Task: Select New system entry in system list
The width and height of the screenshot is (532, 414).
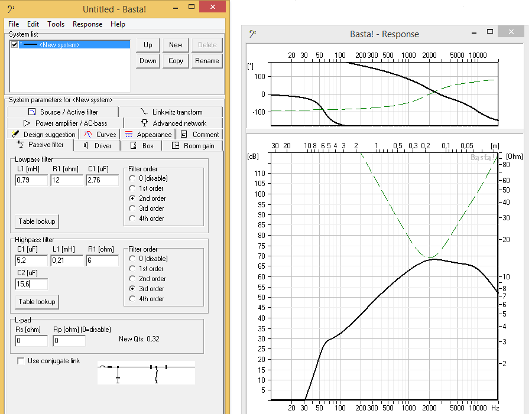Action: coord(74,44)
